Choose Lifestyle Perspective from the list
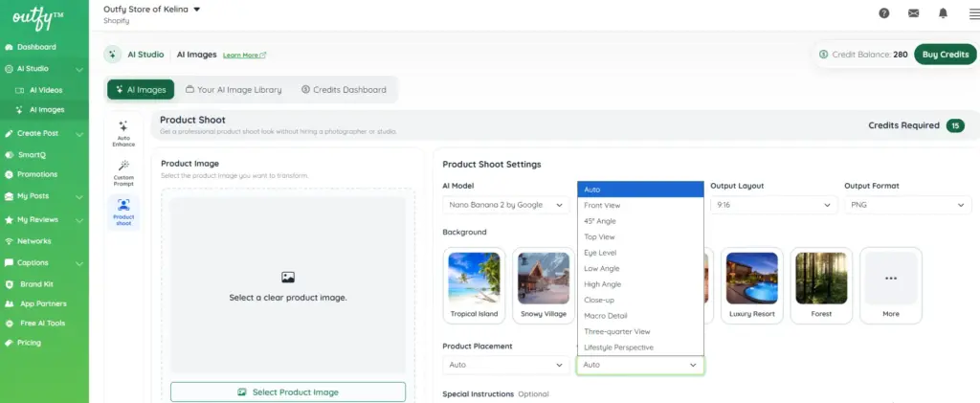 (x=640, y=347)
